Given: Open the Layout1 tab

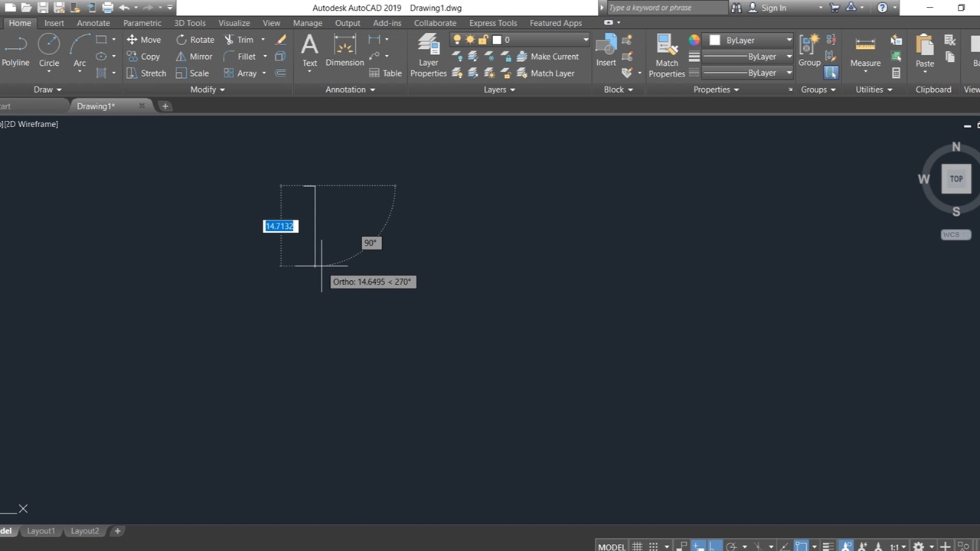Looking at the screenshot, I should (x=41, y=531).
